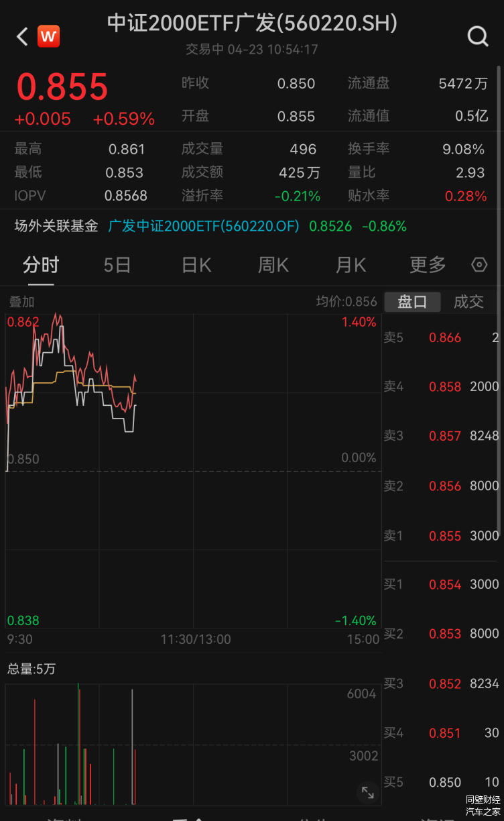Tap 叠加 overlay option

point(21,302)
